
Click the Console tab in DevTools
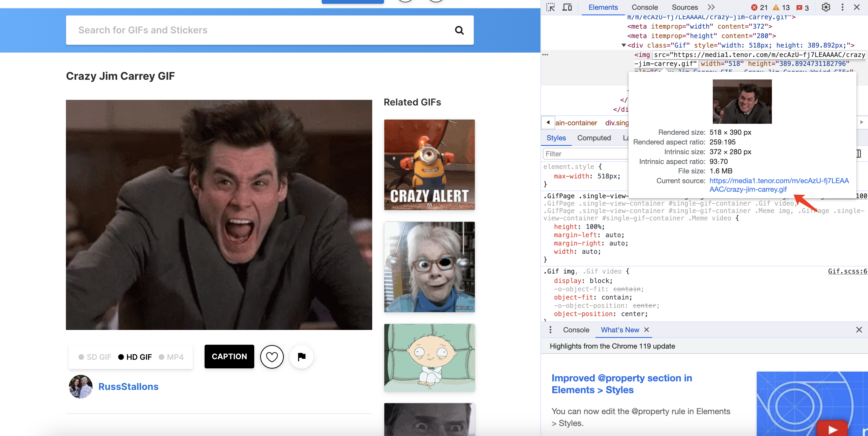pos(645,7)
